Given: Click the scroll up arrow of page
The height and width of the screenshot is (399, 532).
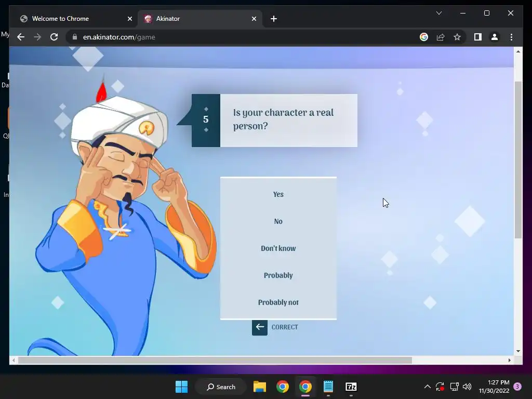Looking at the screenshot, I should (518, 51).
